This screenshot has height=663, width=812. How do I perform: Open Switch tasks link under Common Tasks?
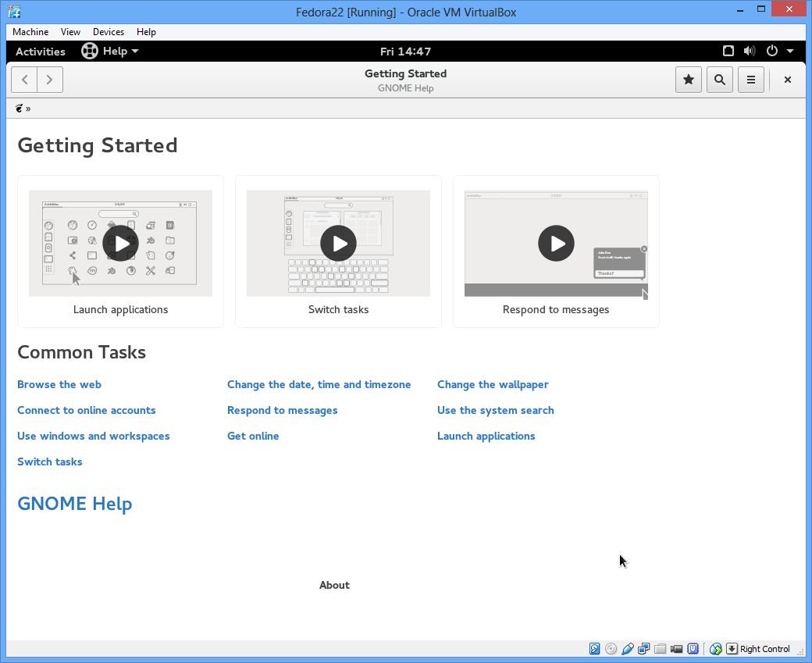click(x=50, y=462)
